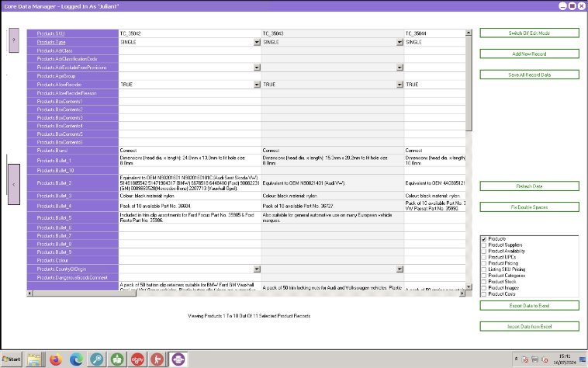Open Products.Type dropdown for TC_35042
This screenshot has width=588, height=368.
[257, 43]
